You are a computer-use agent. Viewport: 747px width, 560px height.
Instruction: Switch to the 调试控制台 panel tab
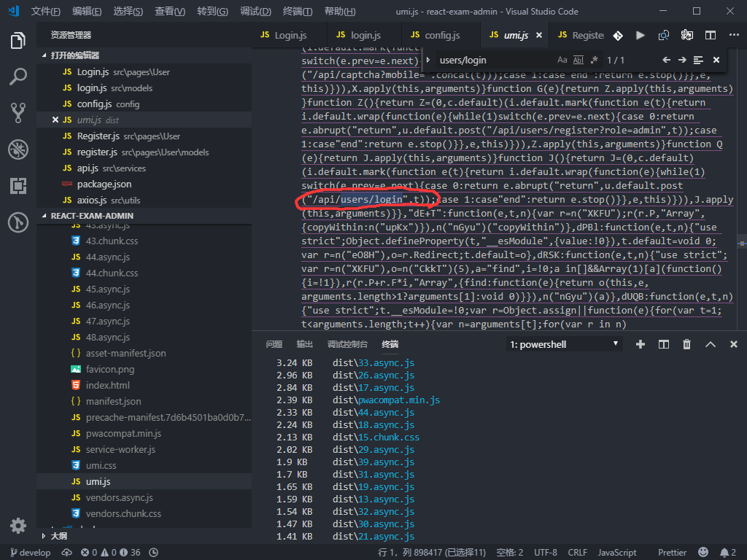coord(347,344)
